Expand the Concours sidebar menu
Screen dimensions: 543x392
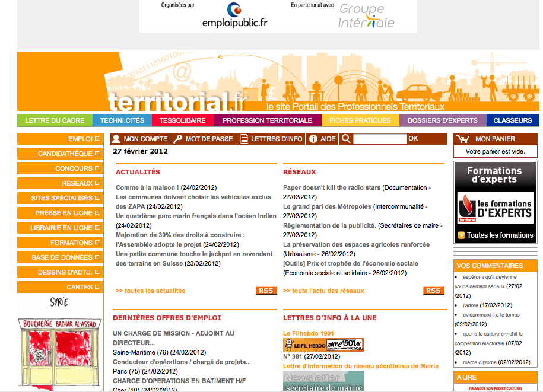point(61,168)
